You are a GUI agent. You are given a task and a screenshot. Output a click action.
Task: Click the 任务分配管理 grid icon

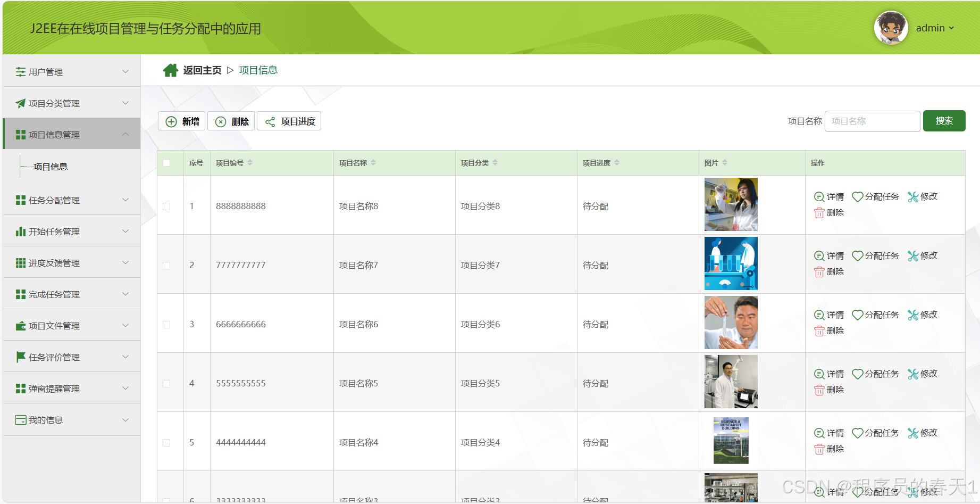pyautogui.click(x=21, y=200)
